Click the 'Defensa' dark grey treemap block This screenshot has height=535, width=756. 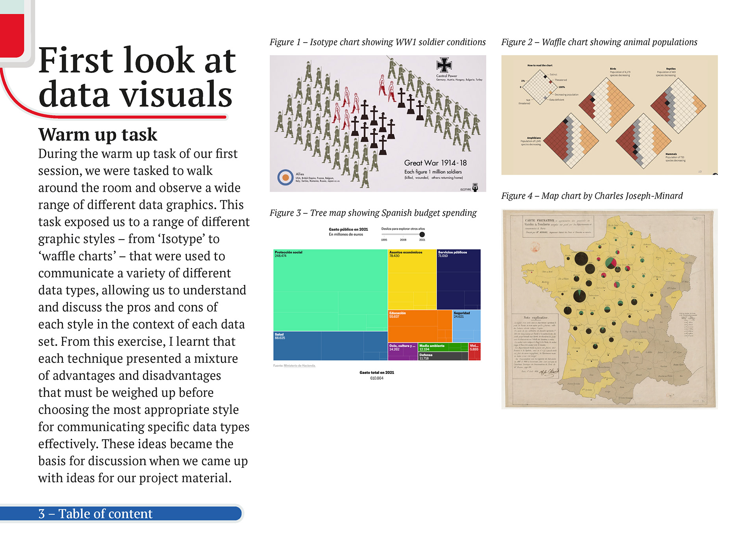tap(443, 356)
